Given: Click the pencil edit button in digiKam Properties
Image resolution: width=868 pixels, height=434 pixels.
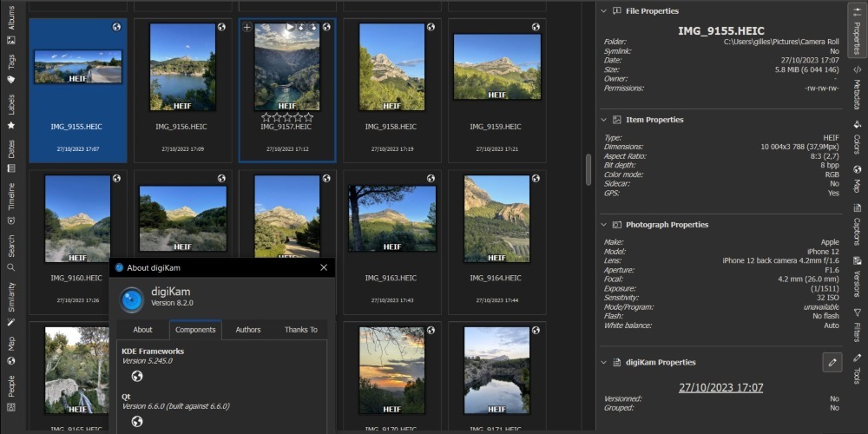Looking at the screenshot, I should tap(832, 363).
